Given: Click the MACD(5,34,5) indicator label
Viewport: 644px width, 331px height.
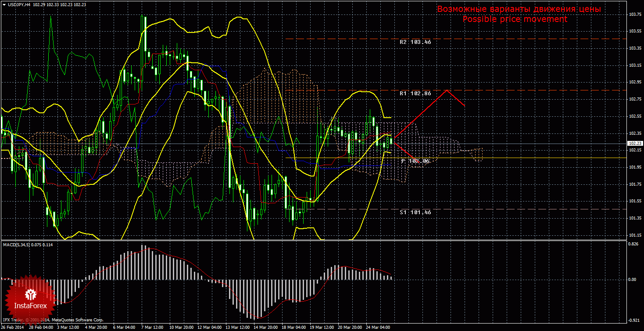Looking at the screenshot, I should [16, 245].
